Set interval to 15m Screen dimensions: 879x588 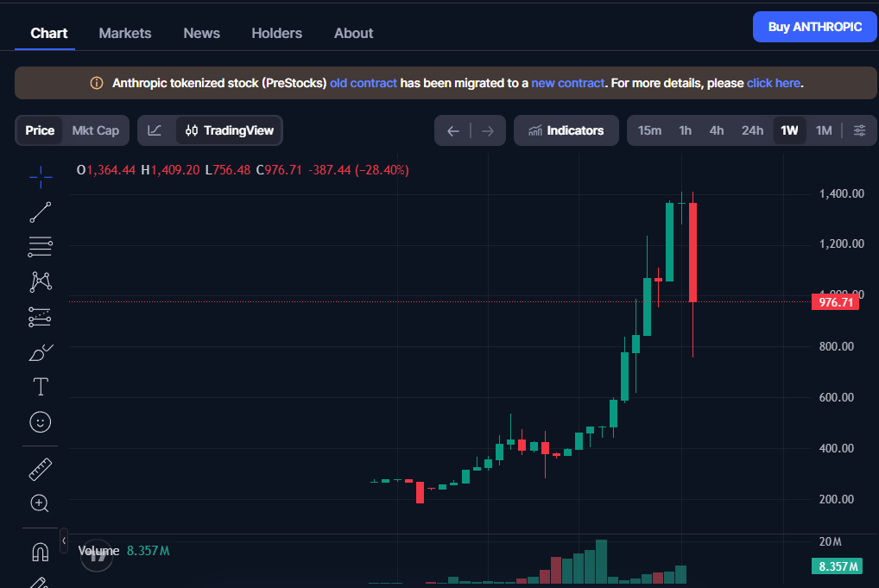coord(649,130)
